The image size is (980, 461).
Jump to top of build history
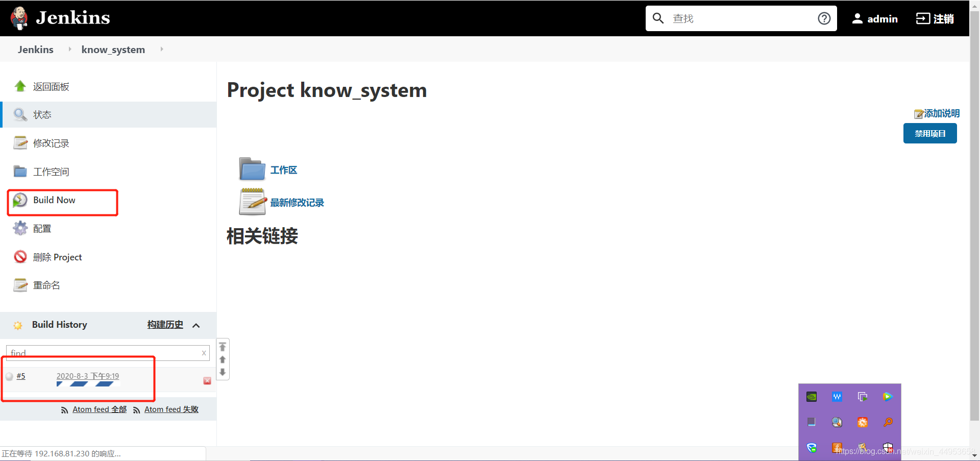point(223,347)
